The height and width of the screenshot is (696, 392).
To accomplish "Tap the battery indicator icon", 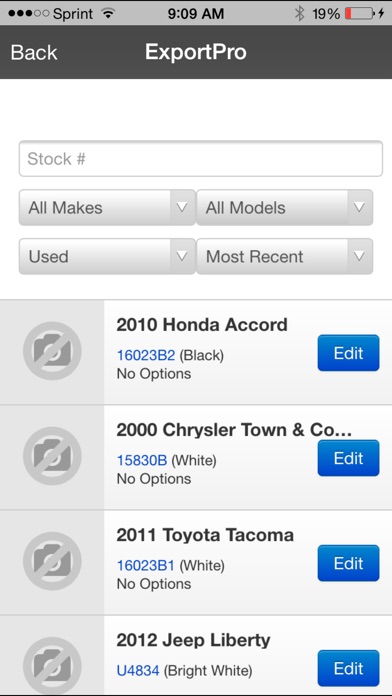I will (x=361, y=14).
